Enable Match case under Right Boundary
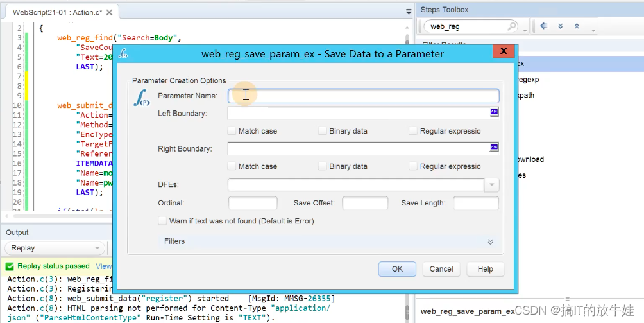 pos(232,166)
